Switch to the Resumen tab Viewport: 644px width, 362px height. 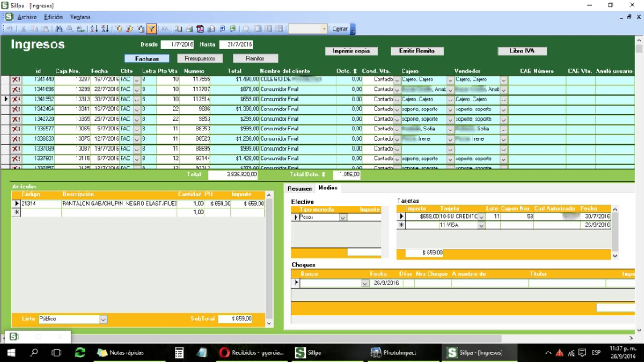[x=300, y=189]
